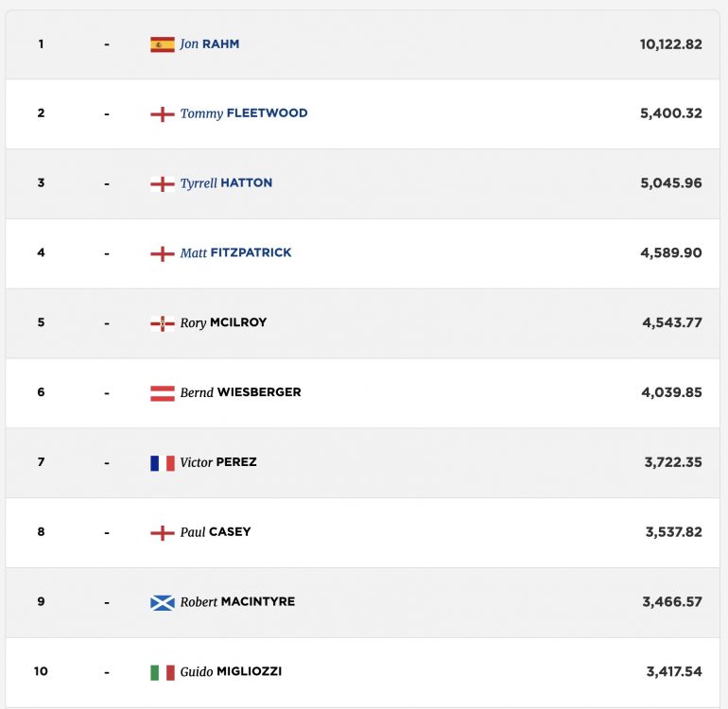The image size is (728, 709).
Task: Select the Guido Migliozzi name
Action: pos(231,671)
